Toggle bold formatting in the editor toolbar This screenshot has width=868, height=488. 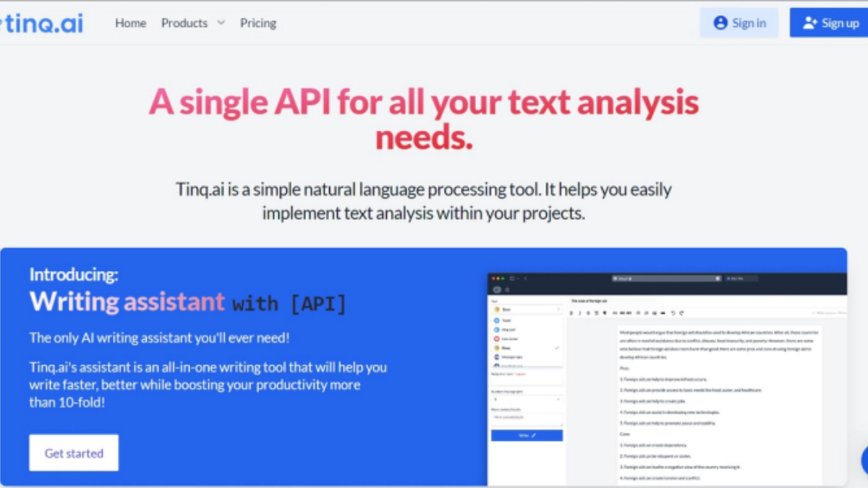571,312
